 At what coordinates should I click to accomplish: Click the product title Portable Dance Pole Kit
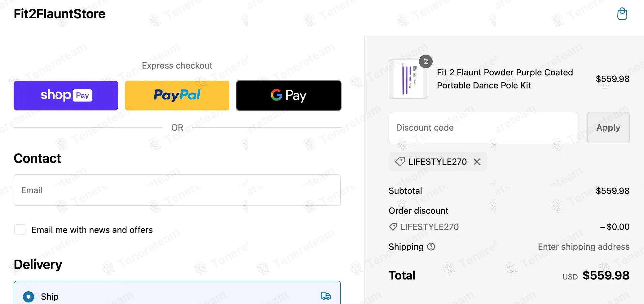505,79
